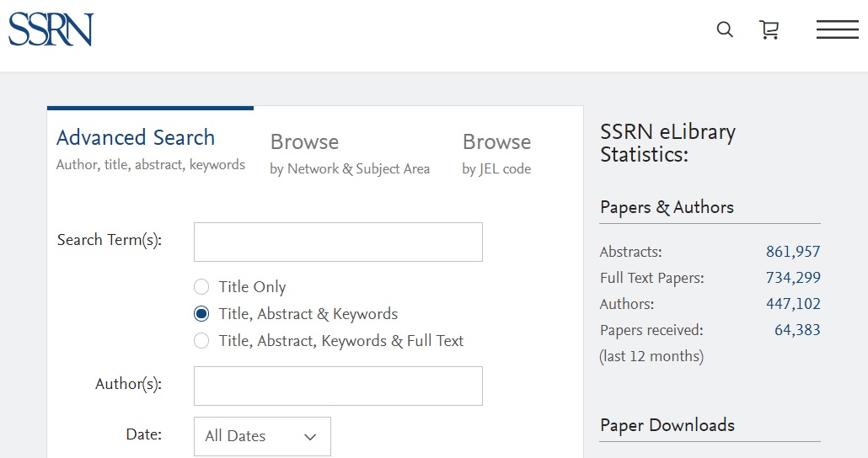Select the Title Only radio button
The image size is (868, 458).
201,286
